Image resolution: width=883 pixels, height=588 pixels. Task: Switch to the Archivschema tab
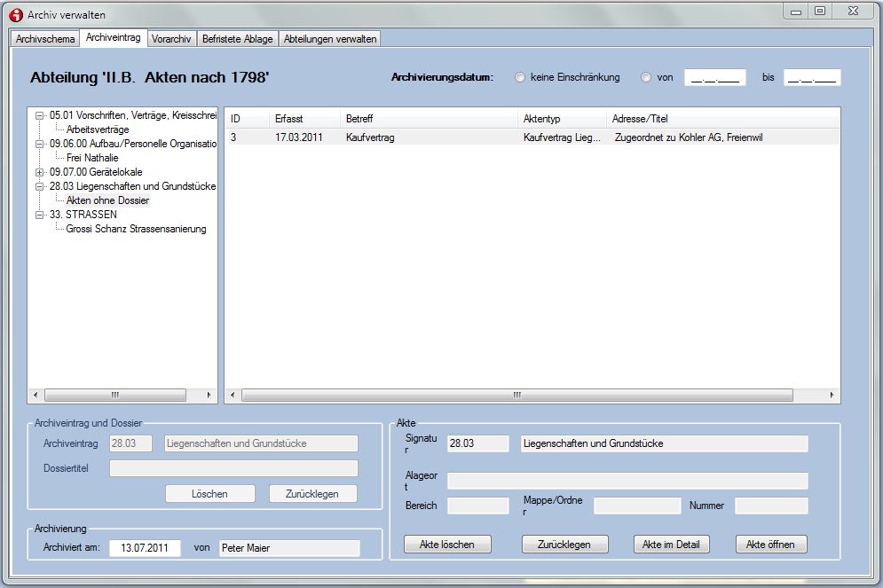45,39
